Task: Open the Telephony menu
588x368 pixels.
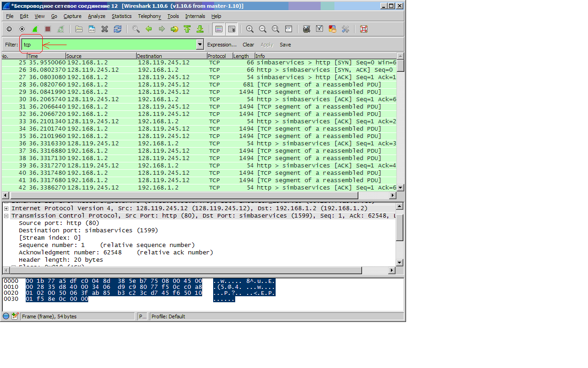Action: [149, 16]
